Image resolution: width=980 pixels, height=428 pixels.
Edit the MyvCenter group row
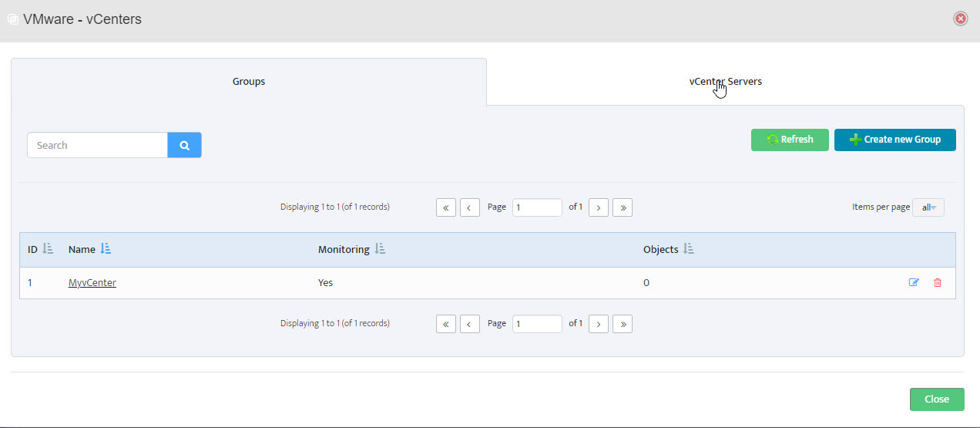tap(914, 283)
